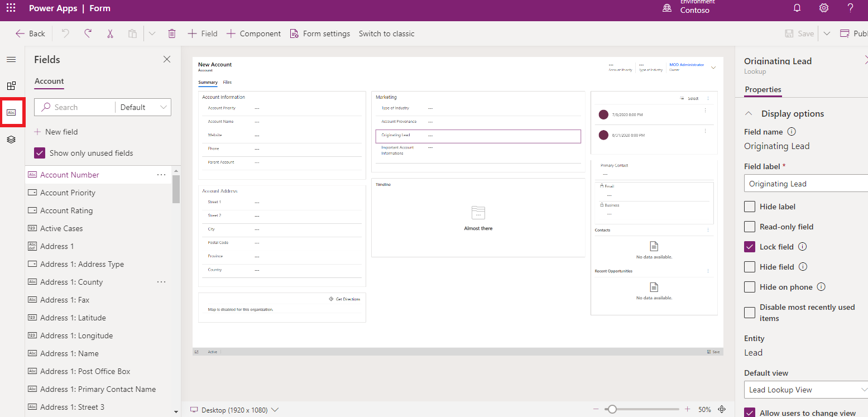Click the Delete trash icon

tap(172, 33)
